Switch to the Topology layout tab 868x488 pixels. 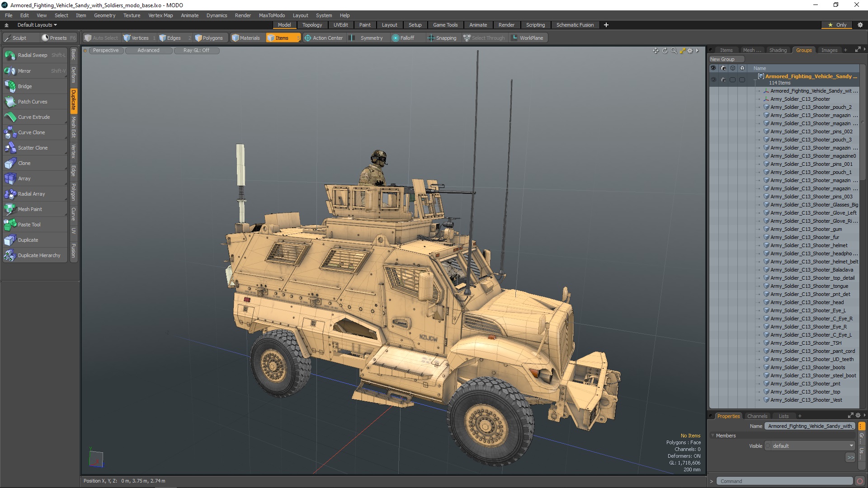[x=312, y=25]
